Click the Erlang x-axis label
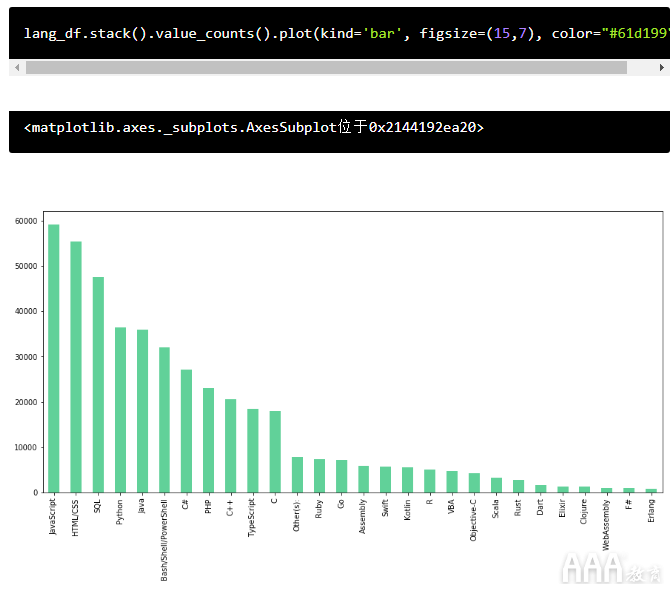This screenshot has height=589, width=672. coord(650,510)
